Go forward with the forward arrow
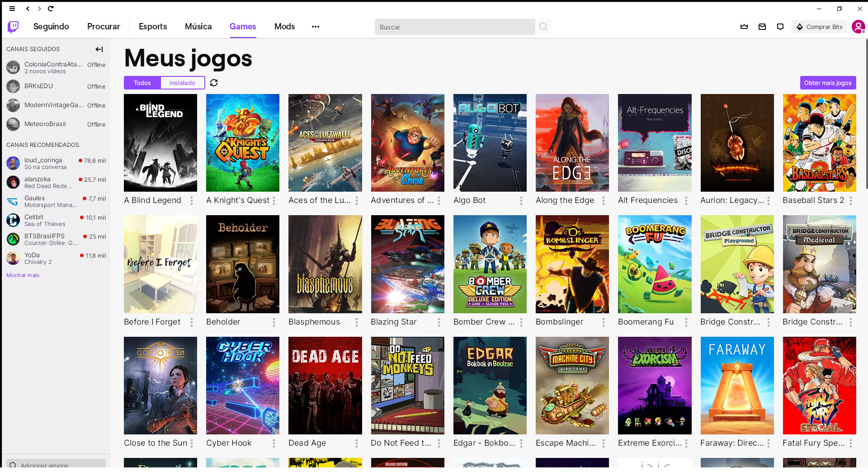This screenshot has height=476, width=868. (39, 9)
